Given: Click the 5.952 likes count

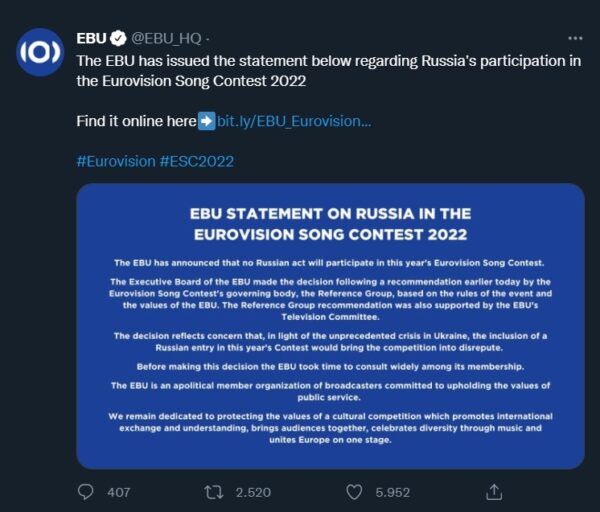Looking at the screenshot, I should (391, 492).
